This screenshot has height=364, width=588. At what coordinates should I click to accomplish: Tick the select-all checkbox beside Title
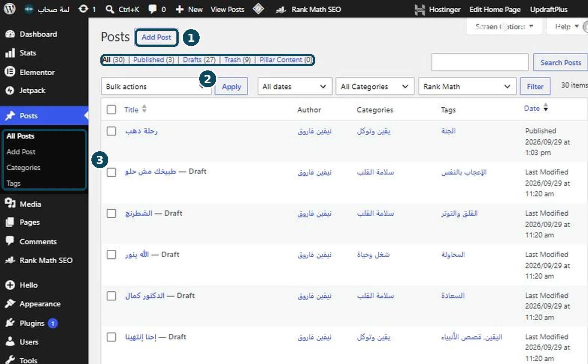click(x=112, y=109)
